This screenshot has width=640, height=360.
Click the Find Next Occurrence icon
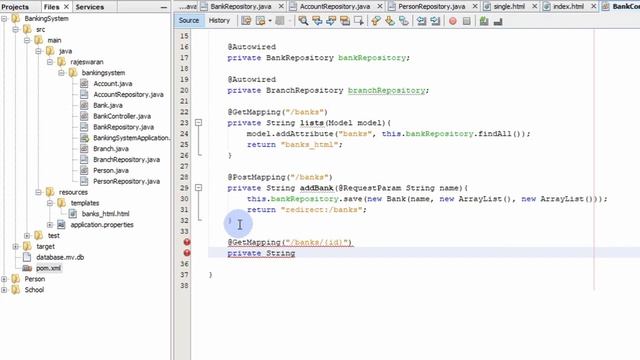(x=331, y=21)
